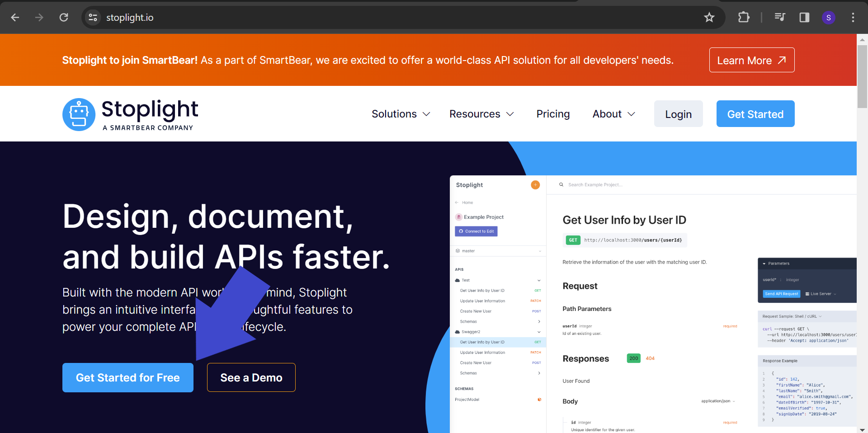Collapse the Test API tree item
The image size is (868, 433).
498,280
